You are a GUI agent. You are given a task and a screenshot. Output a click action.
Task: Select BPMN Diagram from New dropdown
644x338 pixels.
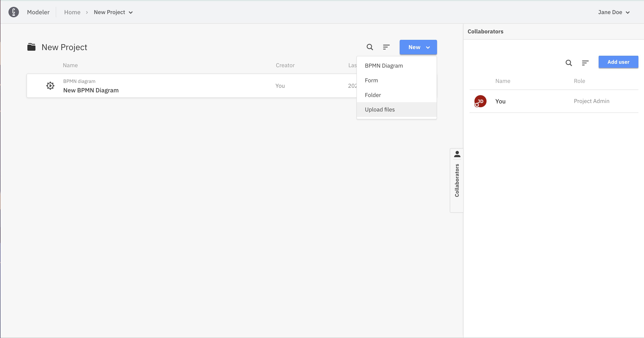(384, 66)
